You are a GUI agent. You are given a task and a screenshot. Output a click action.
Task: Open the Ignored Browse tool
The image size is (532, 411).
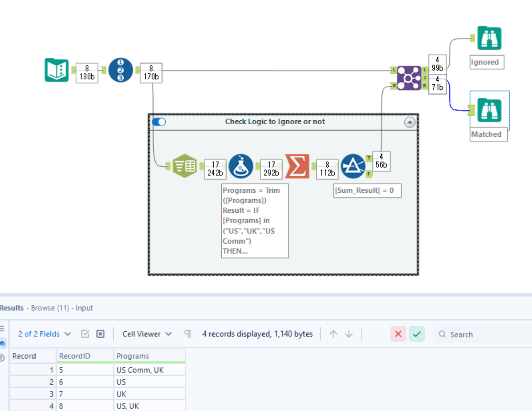tap(488, 38)
